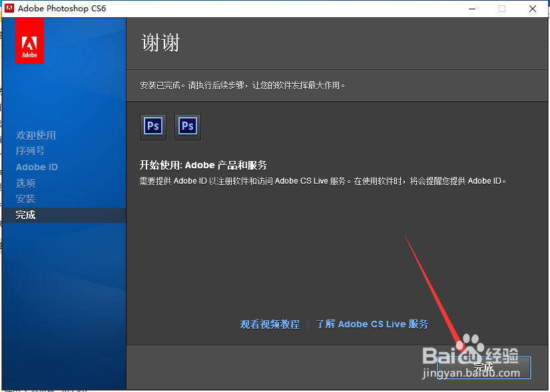Close the Adobe Photoshop CS6 installer window
This screenshot has width=550, height=392.
click(x=533, y=9)
